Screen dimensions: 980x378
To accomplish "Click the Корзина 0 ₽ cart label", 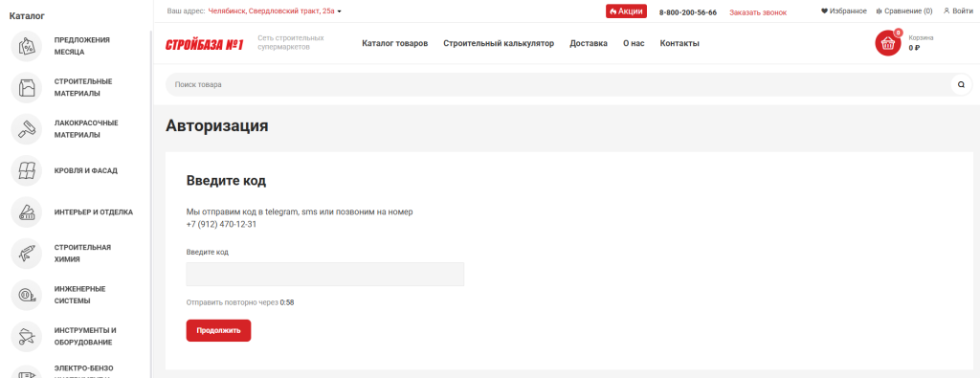I will pyautogui.click(x=921, y=42).
